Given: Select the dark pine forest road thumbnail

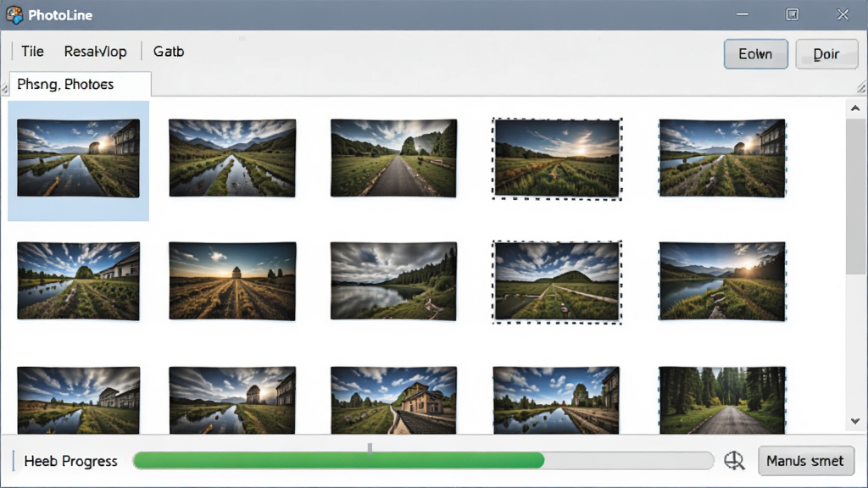Looking at the screenshot, I should (x=722, y=400).
